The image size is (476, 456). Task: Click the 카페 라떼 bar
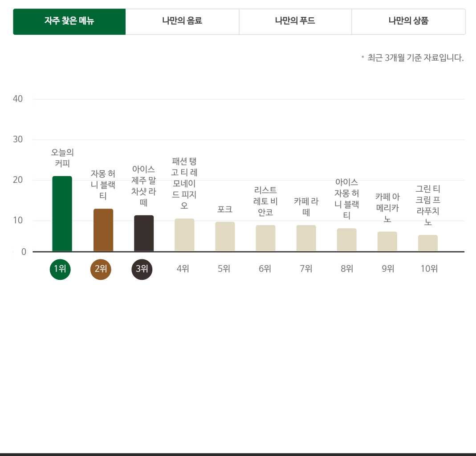[306, 238]
